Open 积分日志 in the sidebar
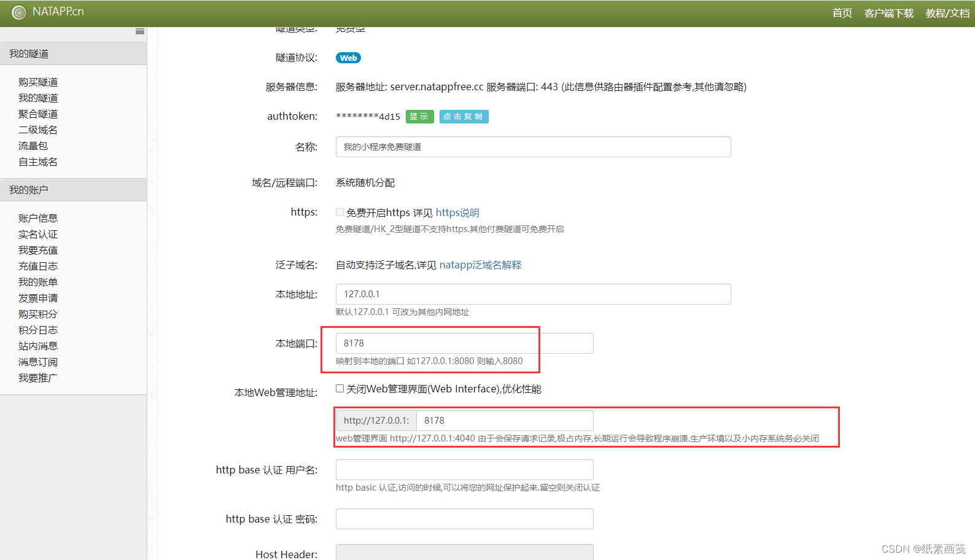This screenshot has width=975, height=560. (38, 330)
